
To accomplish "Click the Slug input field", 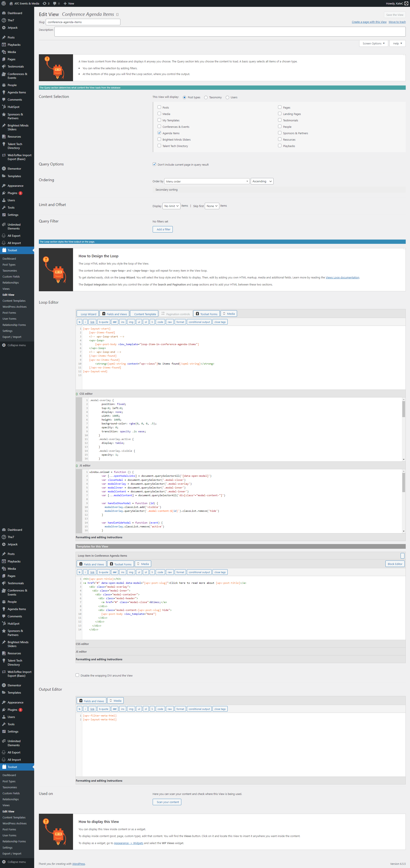I will tap(83, 22).
